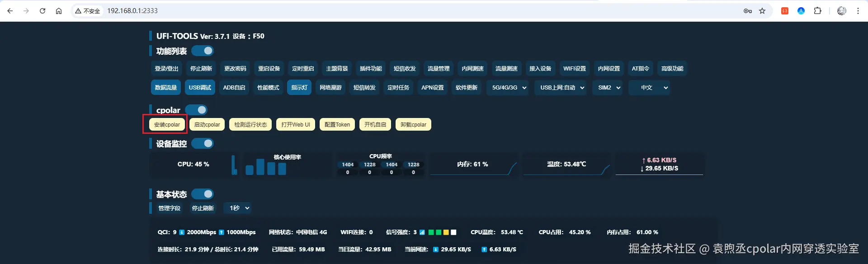Screen dimensions: 868x264
Task: Open 短信转发 SMS forwarding
Action: coord(364,87)
